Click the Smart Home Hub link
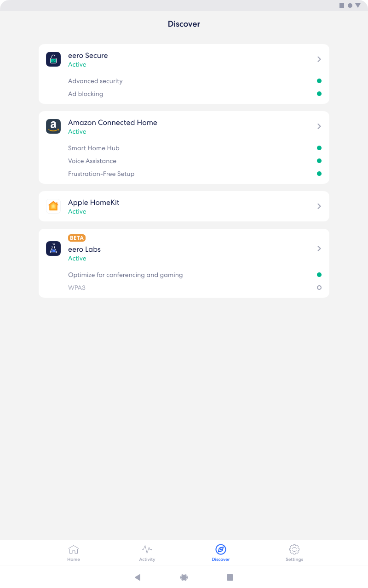The width and height of the screenshot is (368, 588). [93, 148]
